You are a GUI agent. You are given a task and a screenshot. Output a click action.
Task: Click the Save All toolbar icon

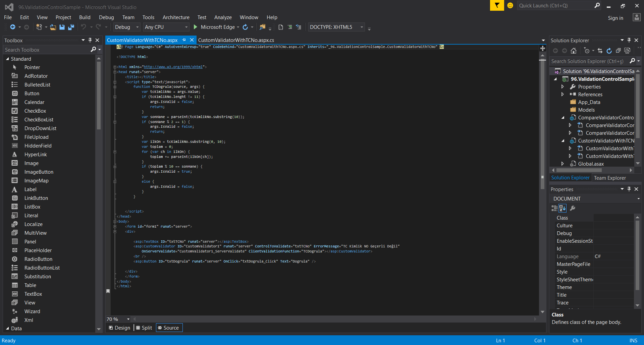pyautogui.click(x=71, y=27)
